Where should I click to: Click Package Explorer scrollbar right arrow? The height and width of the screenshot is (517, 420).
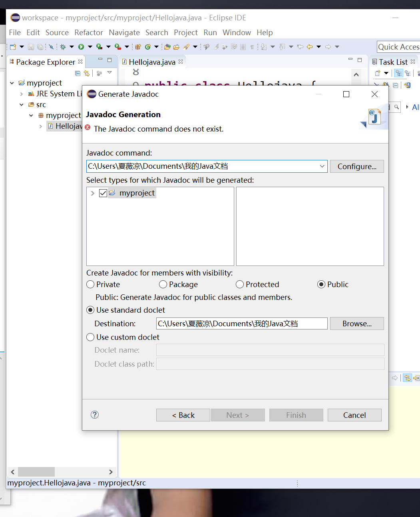point(111,472)
